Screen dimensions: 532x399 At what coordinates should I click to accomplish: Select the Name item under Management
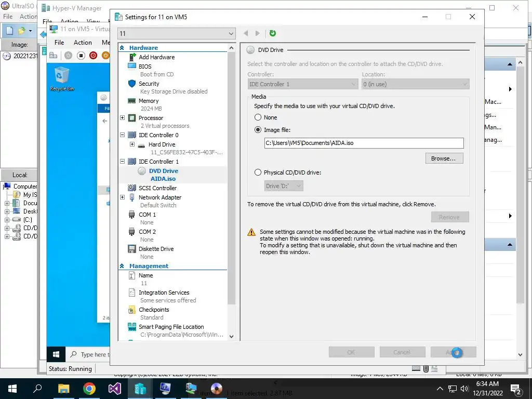[x=145, y=275]
